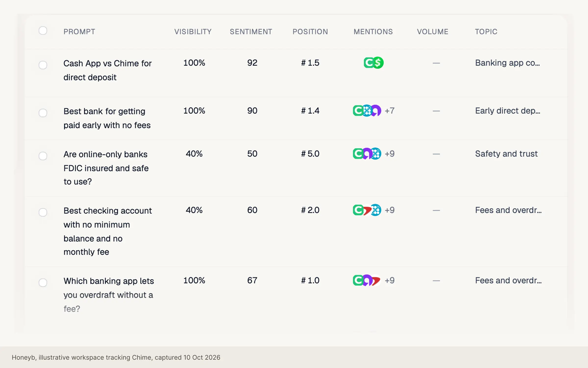Toggle the select-all checkbox in table header
Screen dimensions: 588x368
[x=43, y=31]
